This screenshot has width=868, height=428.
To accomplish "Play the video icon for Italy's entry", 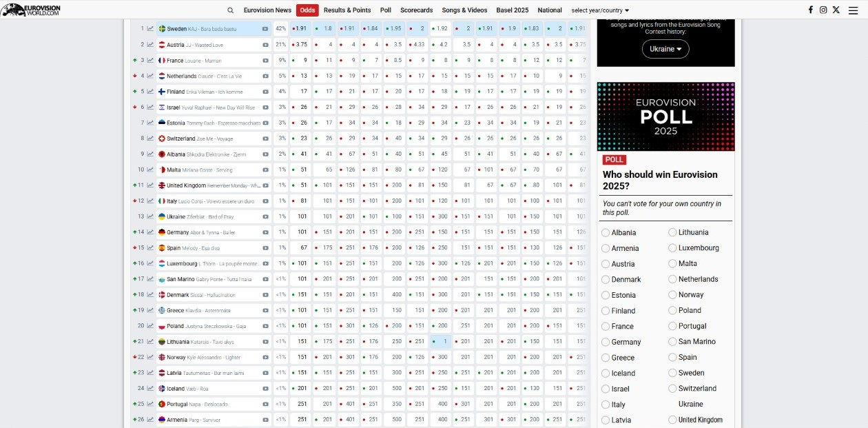I will point(265,201).
